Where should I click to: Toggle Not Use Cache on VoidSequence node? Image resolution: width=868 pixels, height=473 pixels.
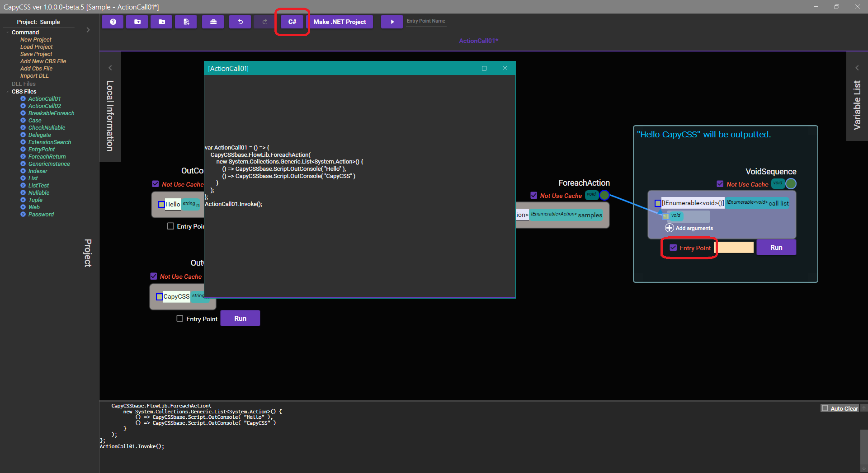tap(720, 184)
